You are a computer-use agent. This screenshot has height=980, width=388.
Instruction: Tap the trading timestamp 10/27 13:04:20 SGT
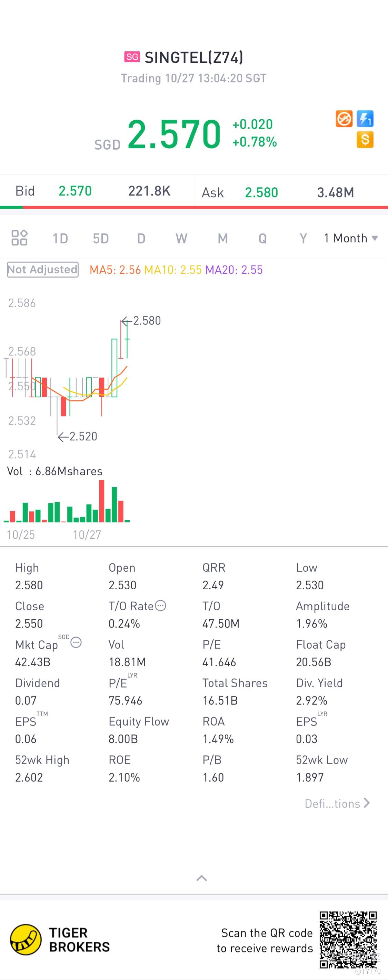coord(193,78)
